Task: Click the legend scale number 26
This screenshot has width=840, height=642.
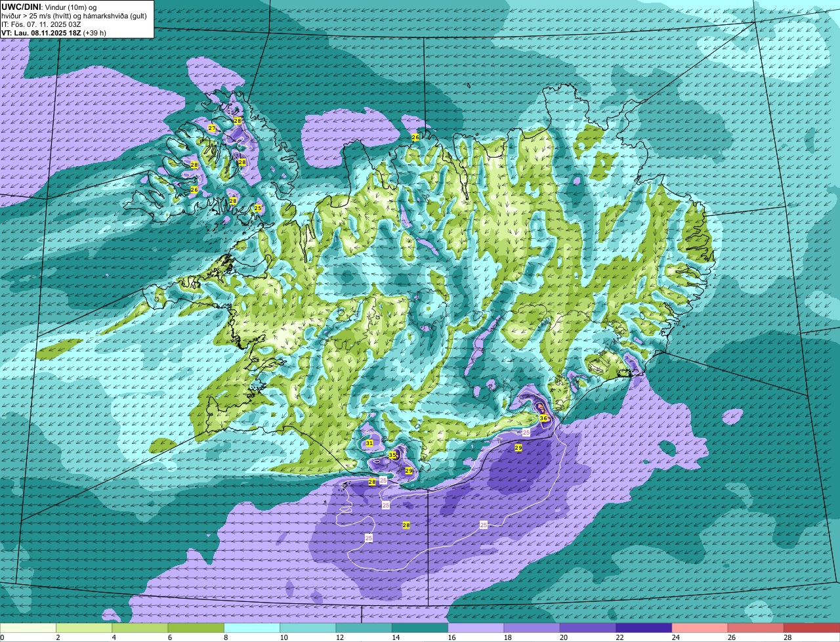Action: coord(731,637)
